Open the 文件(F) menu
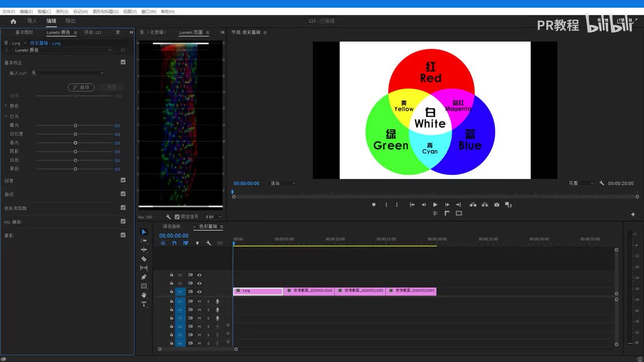644x362 pixels. click(9, 12)
